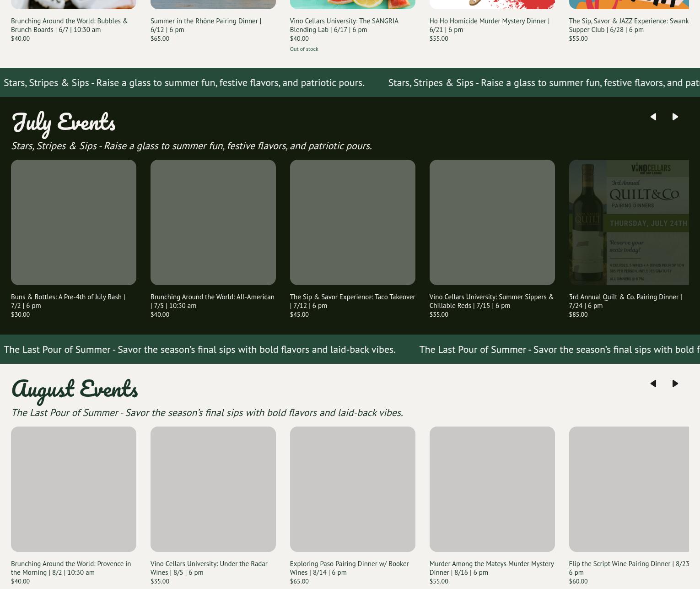Click $85.00 price under Quilt & Co. Pairing Dinner
Screen dimensions: 700x589
tap(578, 314)
